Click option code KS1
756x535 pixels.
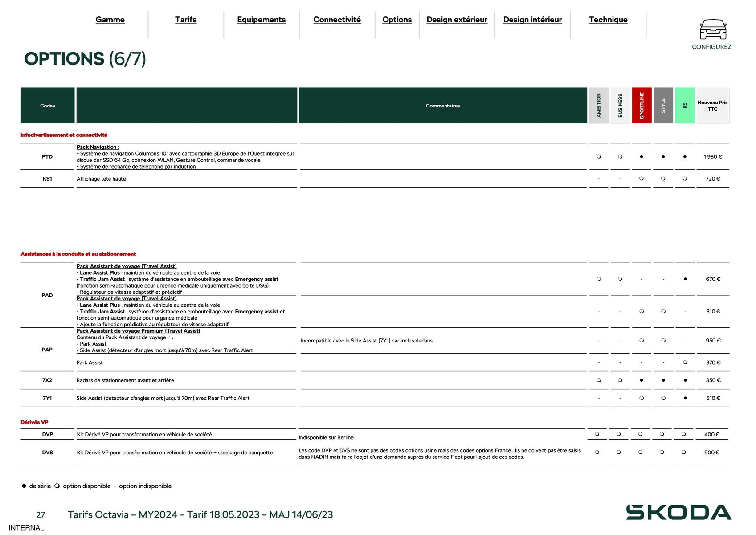(x=47, y=179)
